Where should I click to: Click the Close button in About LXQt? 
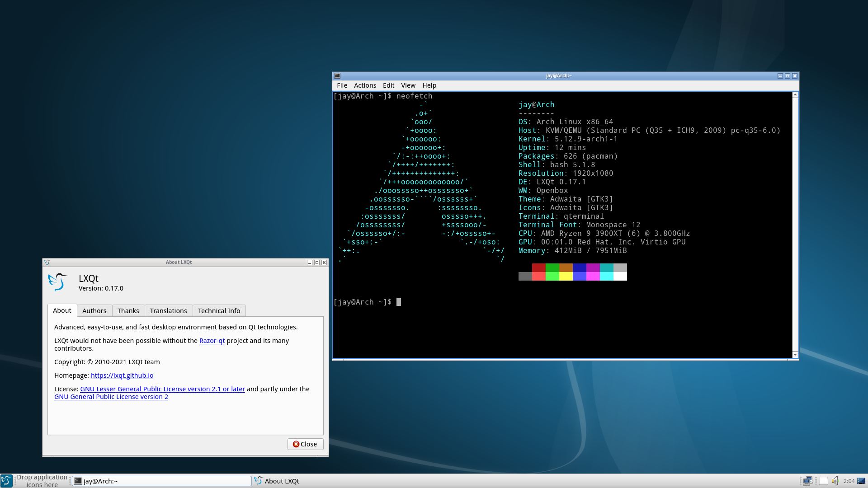click(x=305, y=444)
